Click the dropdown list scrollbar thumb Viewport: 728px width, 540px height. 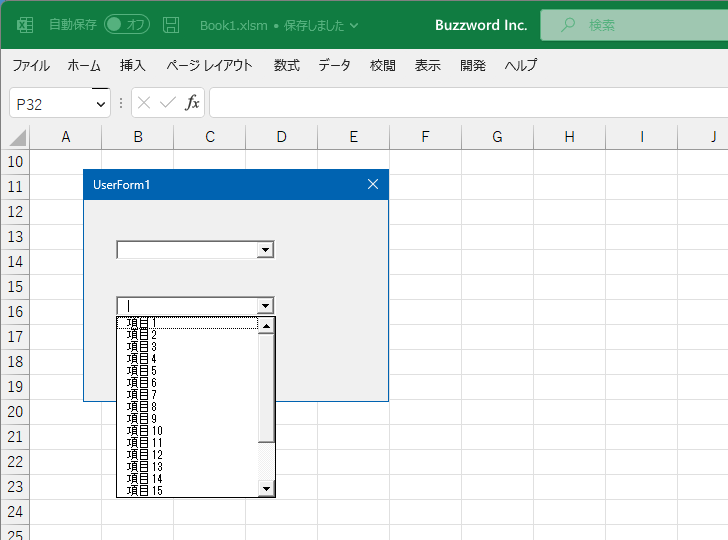tap(266, 388)
